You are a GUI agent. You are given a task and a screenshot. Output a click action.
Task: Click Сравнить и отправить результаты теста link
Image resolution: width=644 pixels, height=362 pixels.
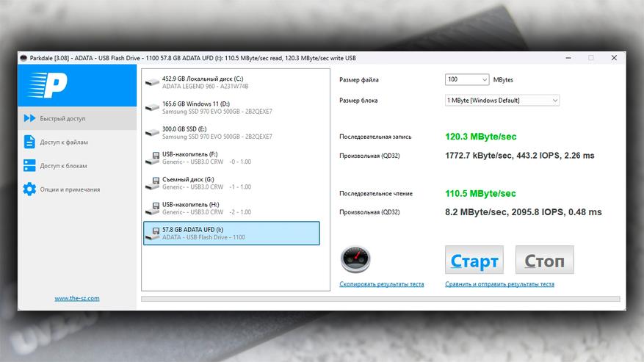pos(499,284)
